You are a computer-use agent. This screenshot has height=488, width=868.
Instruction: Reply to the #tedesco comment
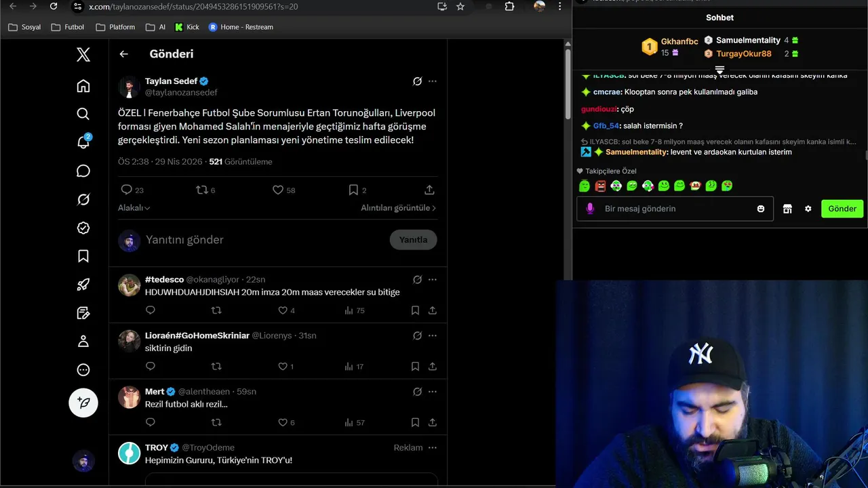coord(151,310)
